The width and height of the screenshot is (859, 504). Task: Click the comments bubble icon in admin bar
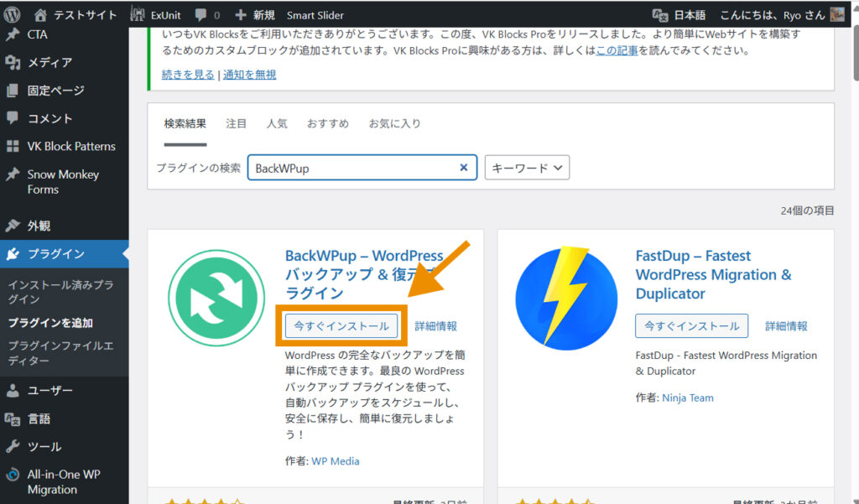200,14
